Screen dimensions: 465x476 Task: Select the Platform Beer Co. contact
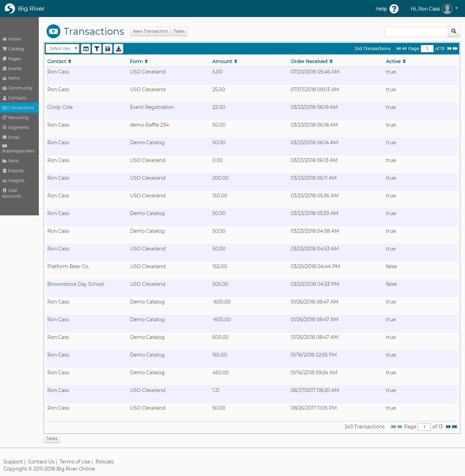tap(68, 266)
